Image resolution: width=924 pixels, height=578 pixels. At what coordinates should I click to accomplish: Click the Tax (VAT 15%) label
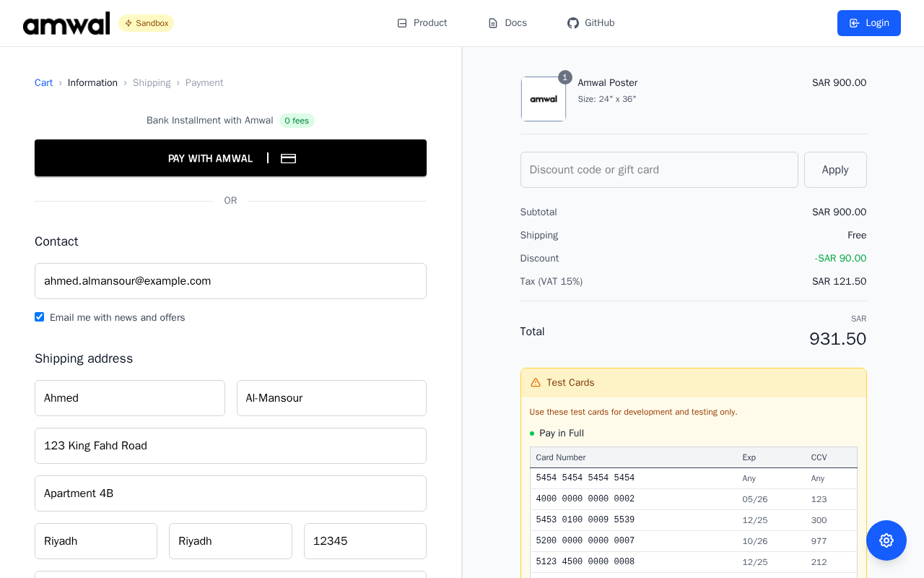pyautogui.click(x=552, y=282)
